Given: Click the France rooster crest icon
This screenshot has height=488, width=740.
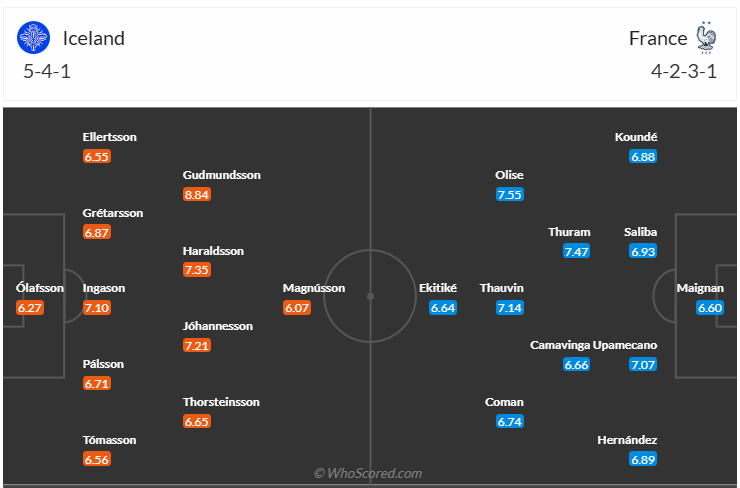Looking at the screenshot, I should (x=707, y=36).
